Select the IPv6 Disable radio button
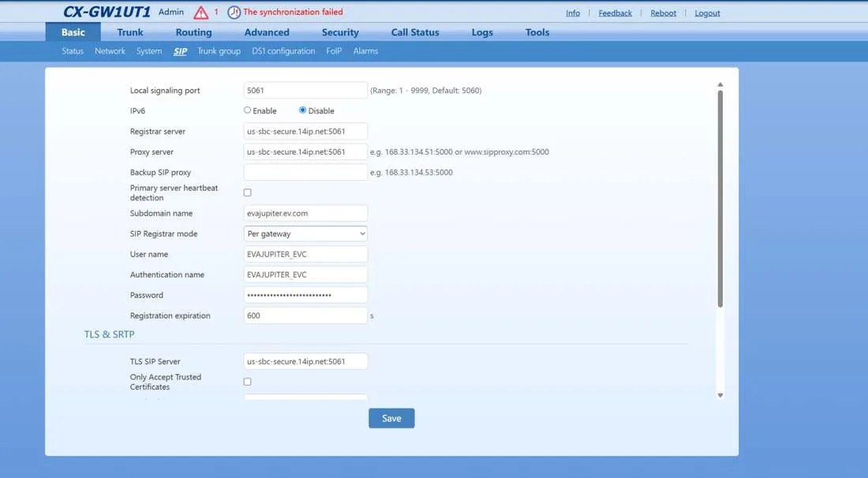The height and width of the screenshot is (478, 868). 303,110
